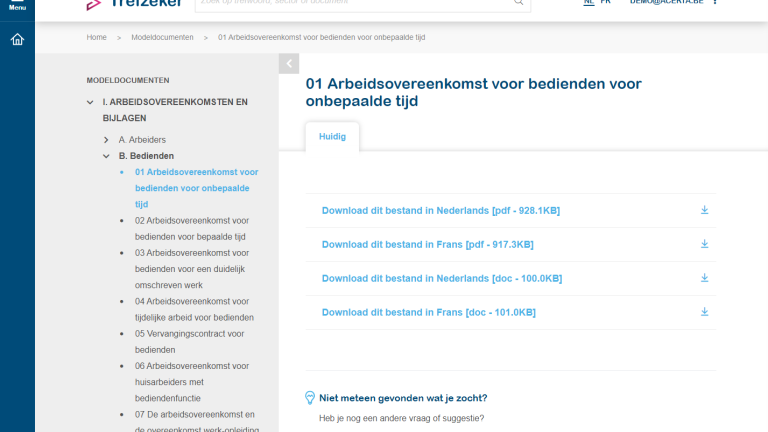Viewport: 768px width, 432px height.
Task: Click download icon for Nederlands pdf
Action: tap(704, 210)
